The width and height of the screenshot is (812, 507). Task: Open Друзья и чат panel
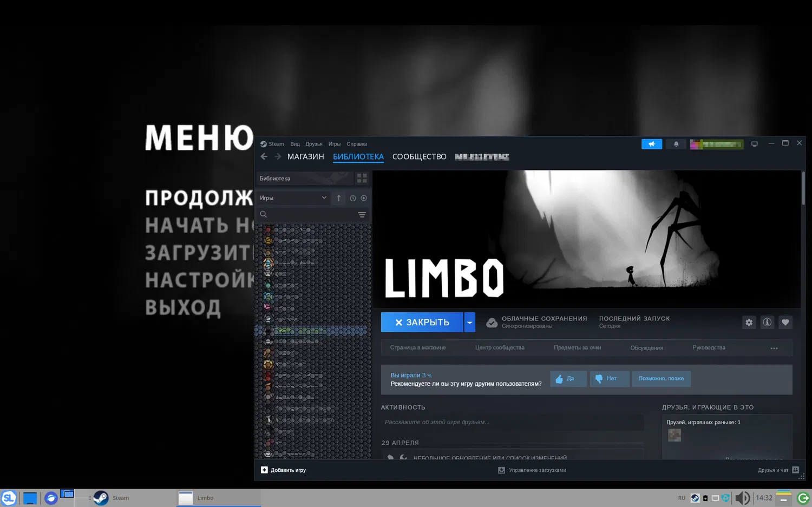(x=778, y=470)
